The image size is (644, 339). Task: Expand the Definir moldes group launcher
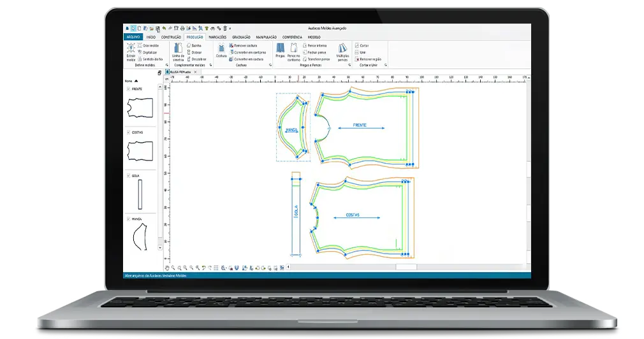pyautogui.click(x=167, y=65)
